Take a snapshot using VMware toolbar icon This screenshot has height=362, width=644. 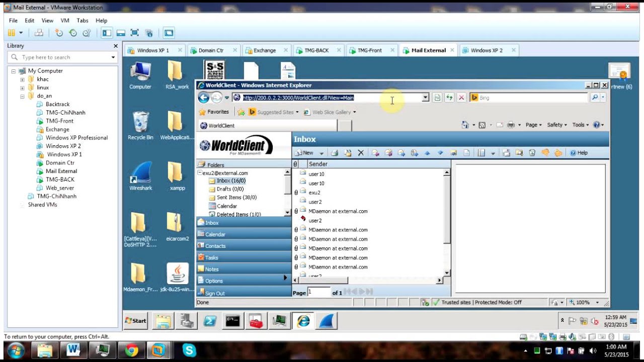[x=59, y=33]
